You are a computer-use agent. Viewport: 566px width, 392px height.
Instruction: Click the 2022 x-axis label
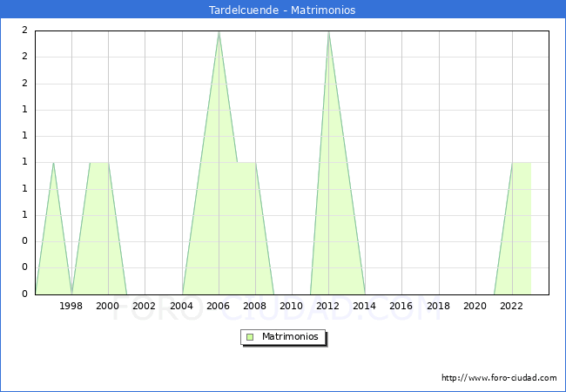point(511,306)
